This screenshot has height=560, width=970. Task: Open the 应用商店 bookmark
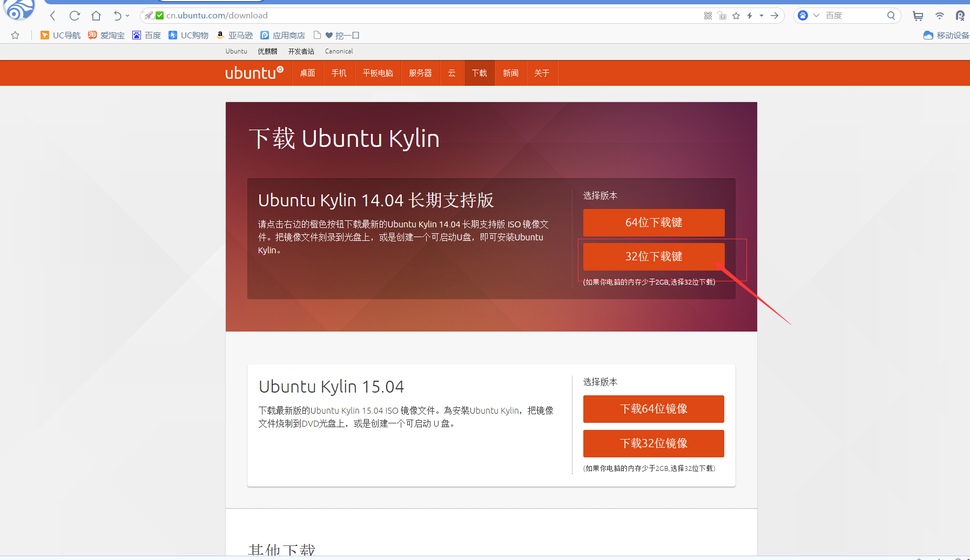pos(283,35)
